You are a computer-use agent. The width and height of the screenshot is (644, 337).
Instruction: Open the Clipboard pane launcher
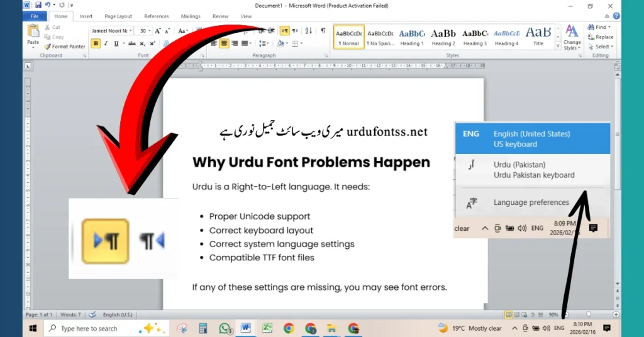pyautogui.click(x=84, y=55)
